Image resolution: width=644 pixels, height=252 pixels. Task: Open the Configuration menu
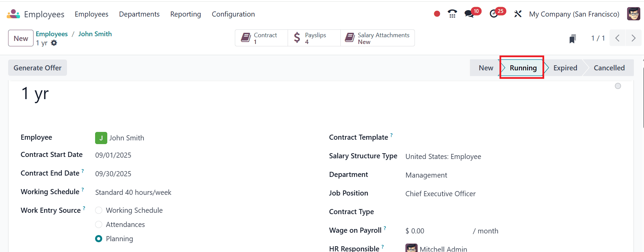(233, 14)
